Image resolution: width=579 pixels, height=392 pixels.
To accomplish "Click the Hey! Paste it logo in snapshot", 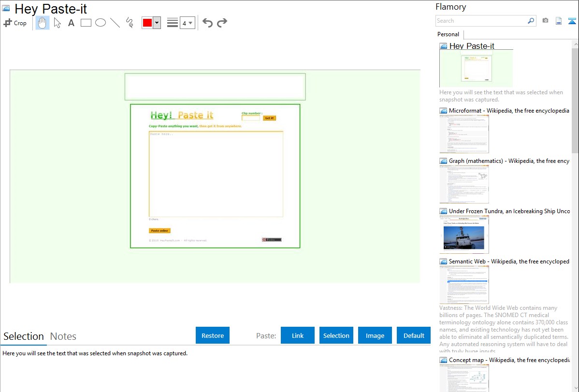I will coord(182,115).
